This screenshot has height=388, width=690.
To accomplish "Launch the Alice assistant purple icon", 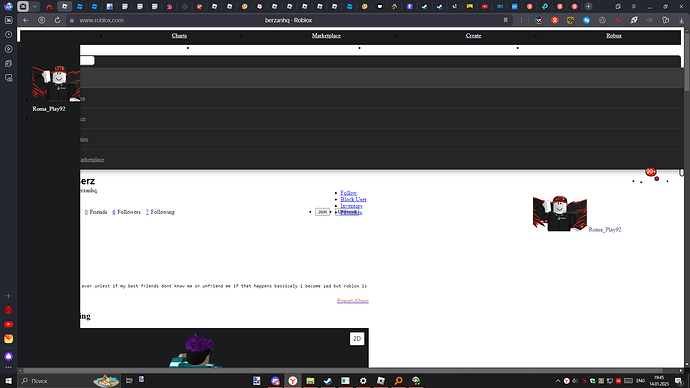I will (x=8, y=356).
